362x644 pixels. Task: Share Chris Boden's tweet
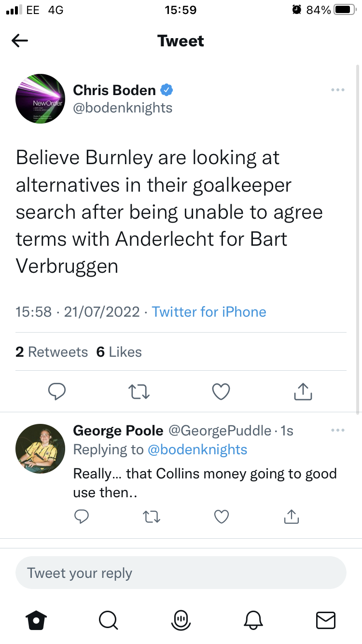pos(303,392)
